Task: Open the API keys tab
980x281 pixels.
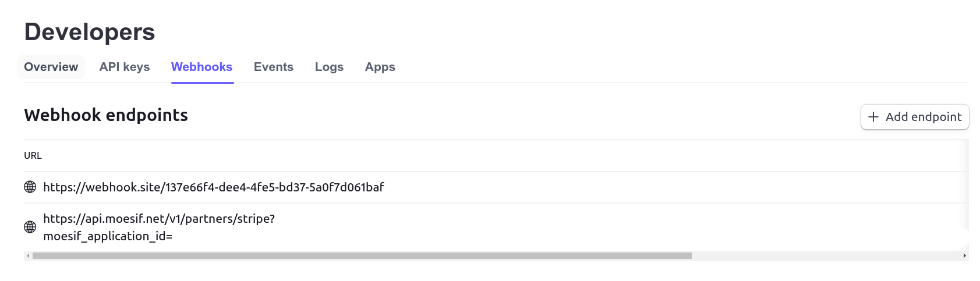Action: point(125,67)
